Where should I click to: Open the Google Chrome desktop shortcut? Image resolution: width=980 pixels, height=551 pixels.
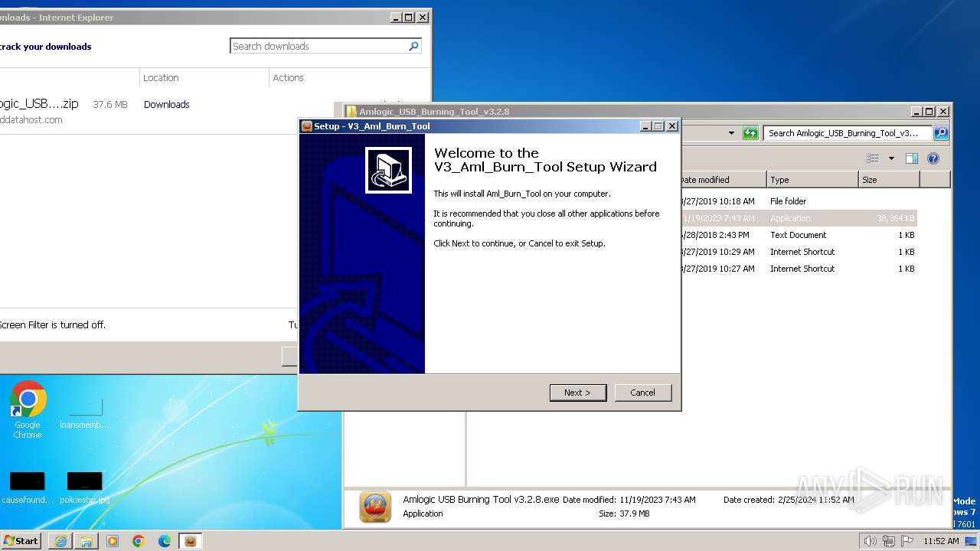[x=28, y=410]
